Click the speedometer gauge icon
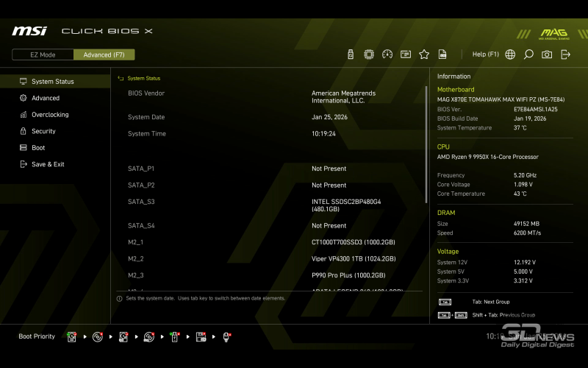Screen dimensions: 588x368 point(387,54)
